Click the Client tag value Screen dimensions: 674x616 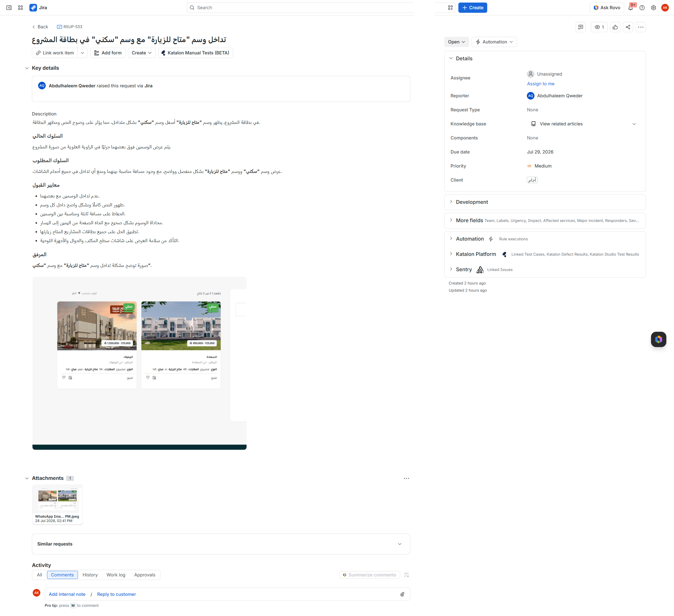point(532,180)
